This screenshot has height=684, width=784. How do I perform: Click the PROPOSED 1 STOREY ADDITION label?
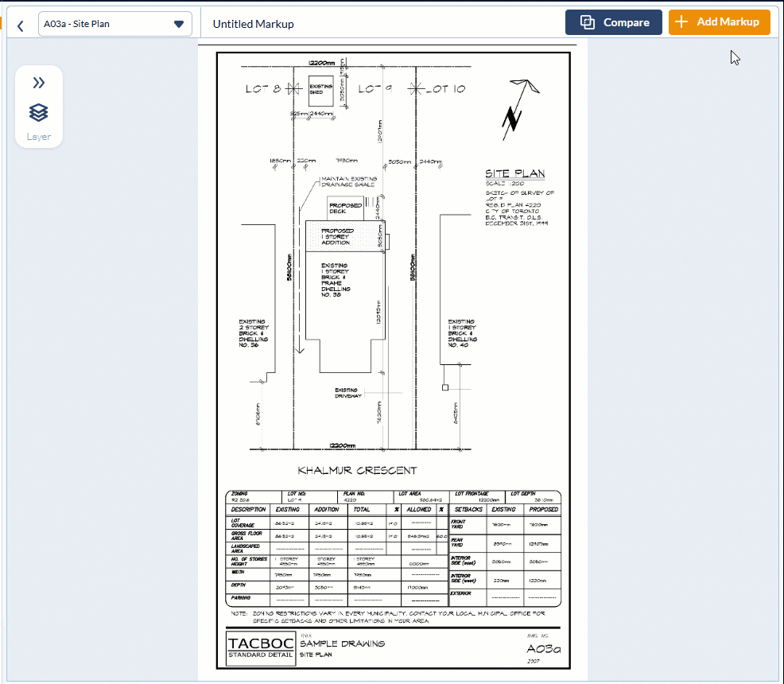click(x=337, y=236)
